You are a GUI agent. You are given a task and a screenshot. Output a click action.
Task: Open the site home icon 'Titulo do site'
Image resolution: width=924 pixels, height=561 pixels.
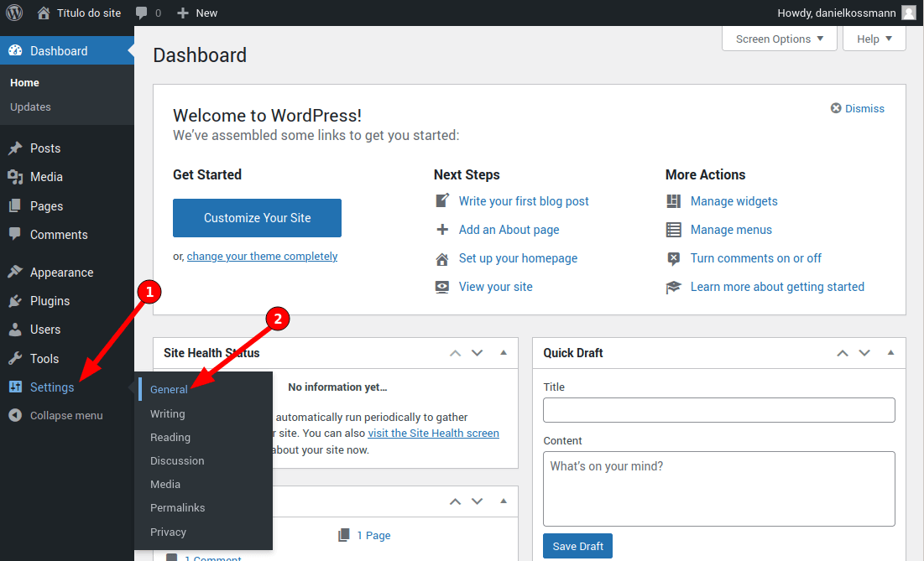click(44, 13)
